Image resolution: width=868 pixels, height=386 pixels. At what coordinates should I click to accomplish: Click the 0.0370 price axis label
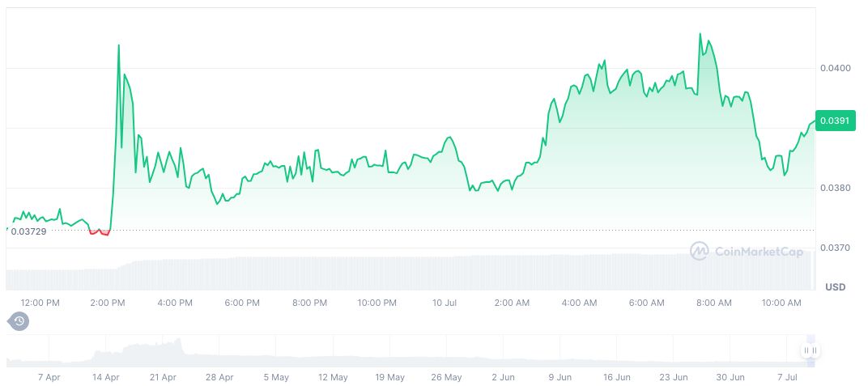834,248
